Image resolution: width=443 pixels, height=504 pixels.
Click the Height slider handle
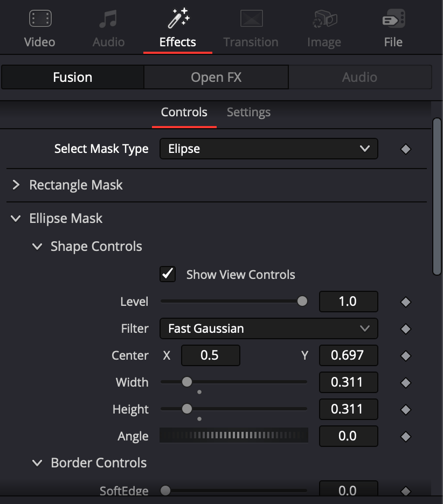[187, 409]
